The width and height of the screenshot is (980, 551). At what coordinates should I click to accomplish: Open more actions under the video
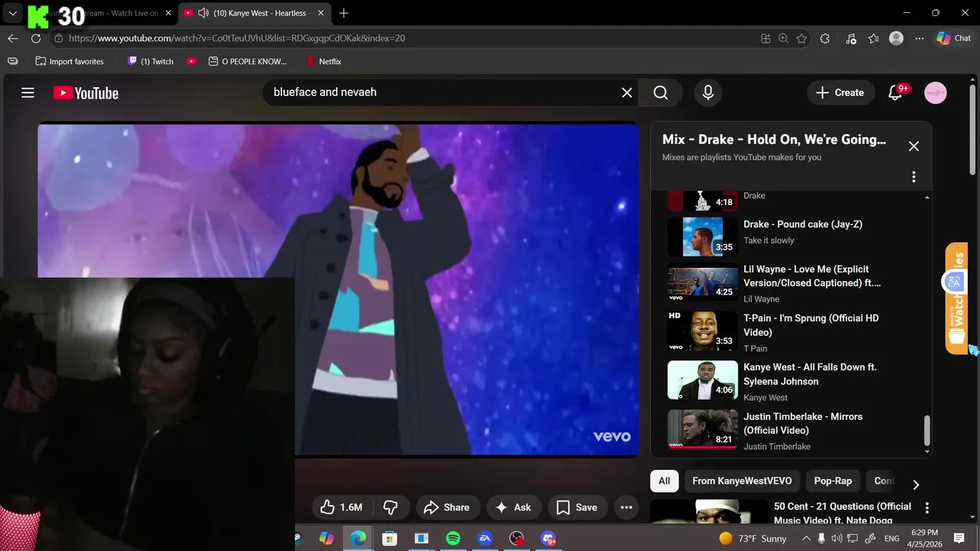[x=626, y=507]
